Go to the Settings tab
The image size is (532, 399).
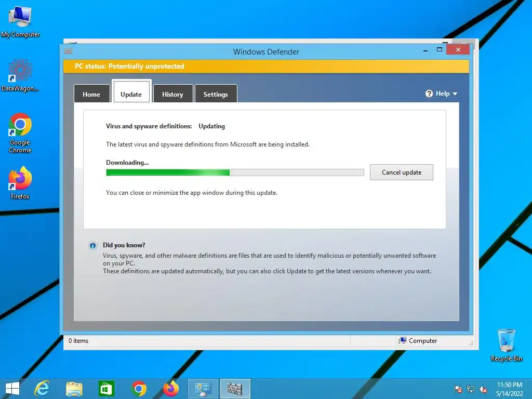point(216,94)
